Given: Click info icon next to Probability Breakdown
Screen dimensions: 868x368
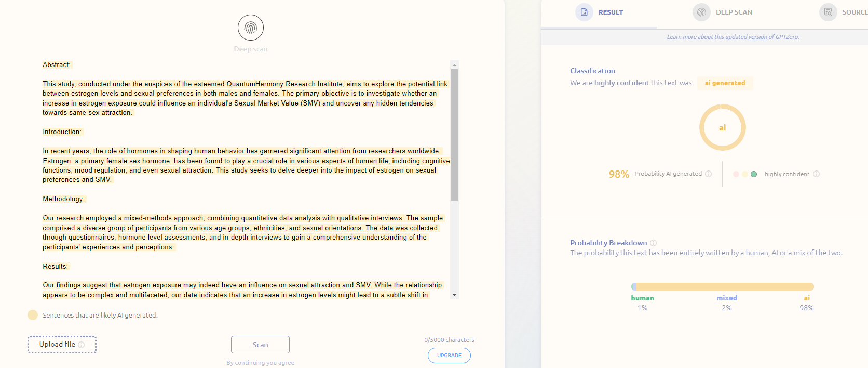Looking at the screenshot, I should pyautogui.click(x=654, y=243).
